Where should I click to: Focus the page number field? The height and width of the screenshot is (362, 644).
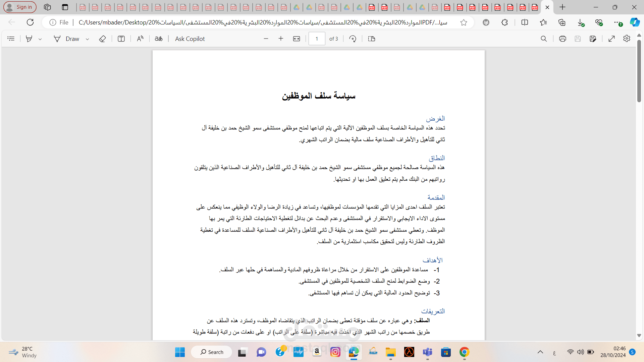(317, 39)
